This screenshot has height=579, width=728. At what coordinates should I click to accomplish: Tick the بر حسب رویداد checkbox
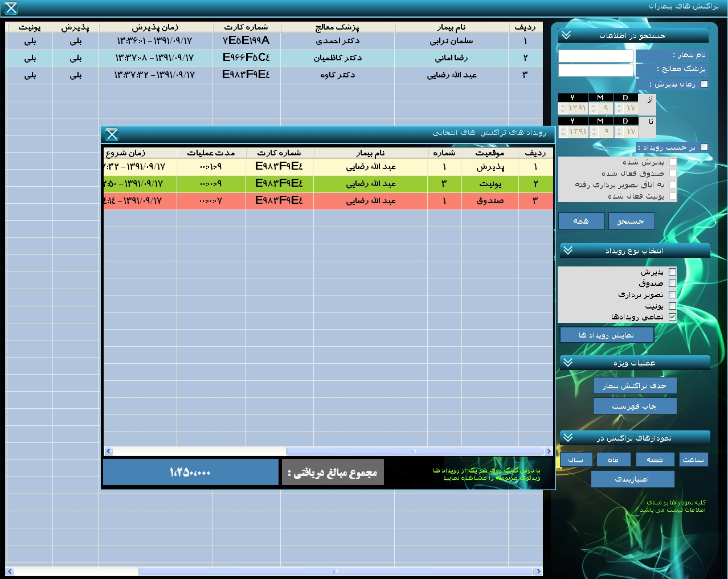[x=704, y=147]
